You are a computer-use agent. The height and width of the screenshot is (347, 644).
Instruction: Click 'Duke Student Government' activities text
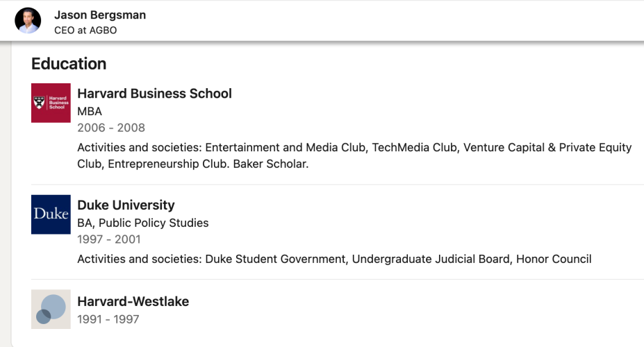275,260
